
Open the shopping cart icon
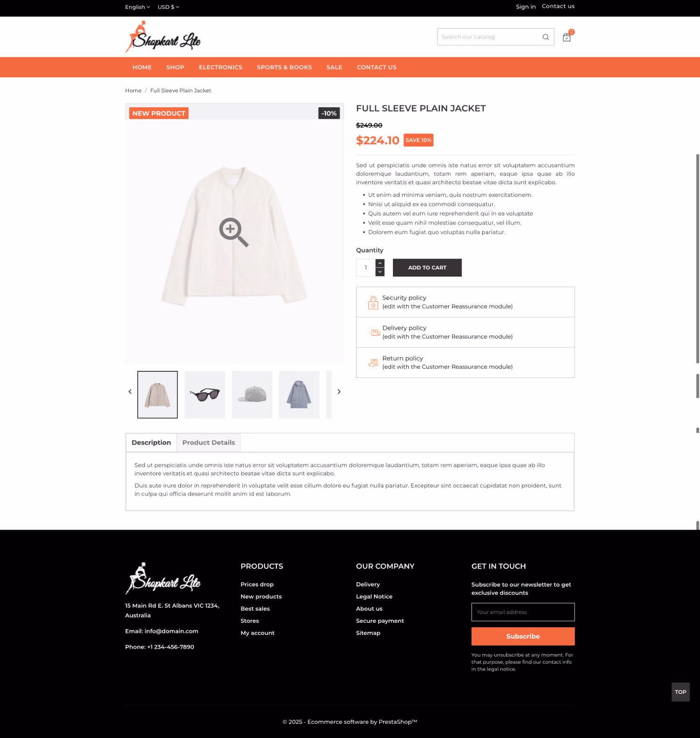[567, 37]
